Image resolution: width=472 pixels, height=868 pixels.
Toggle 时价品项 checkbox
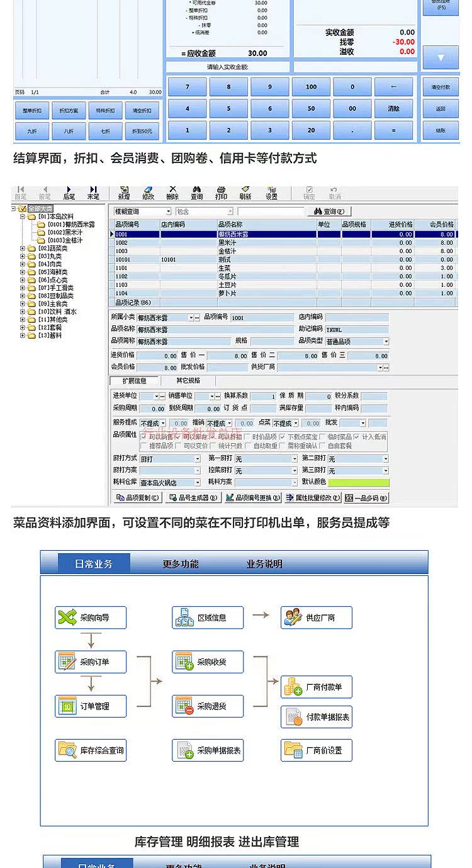[247, 436]
